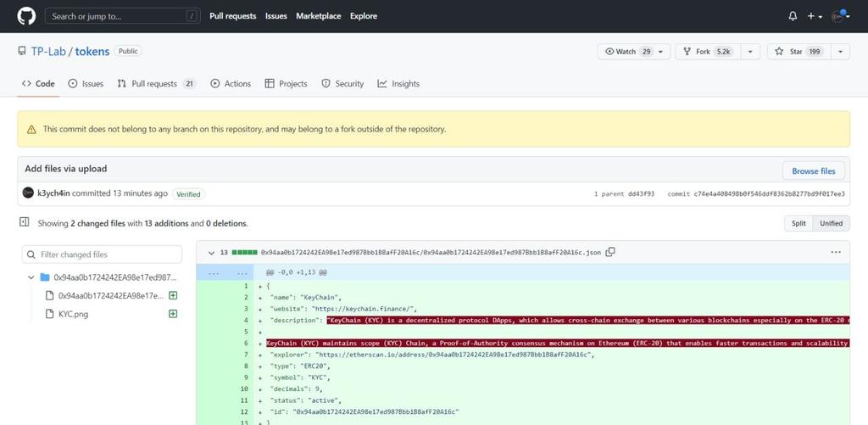Open the JSON file path link in diff header
The width and height of the screenshot is (868, 425).
pyautogui.click(x=431, y=253)
